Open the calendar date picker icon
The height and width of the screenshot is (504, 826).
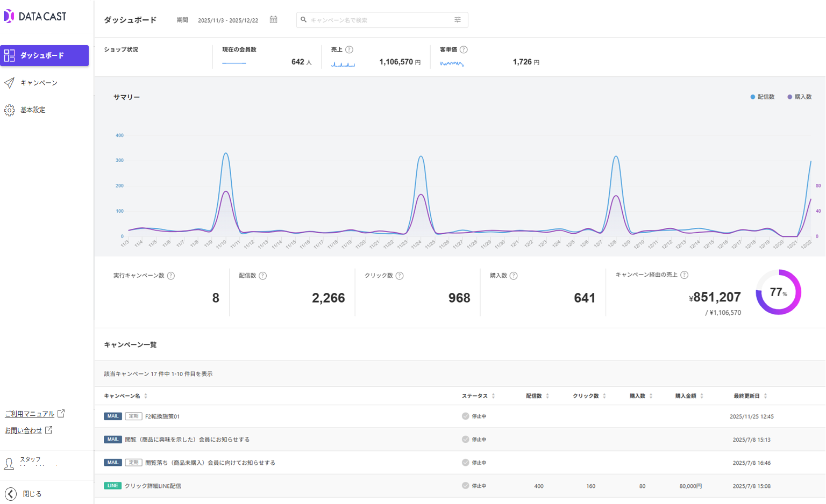pos(273,20)
